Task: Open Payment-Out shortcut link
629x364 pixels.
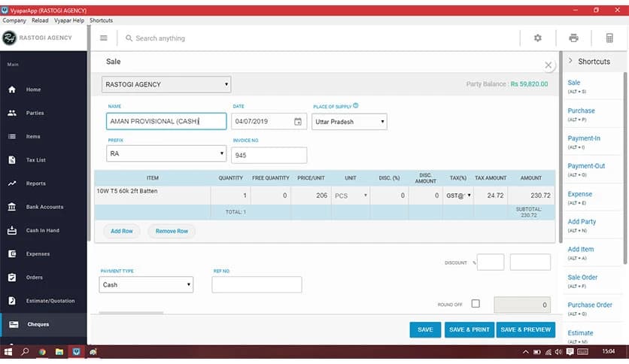Action: coord(586,166)
